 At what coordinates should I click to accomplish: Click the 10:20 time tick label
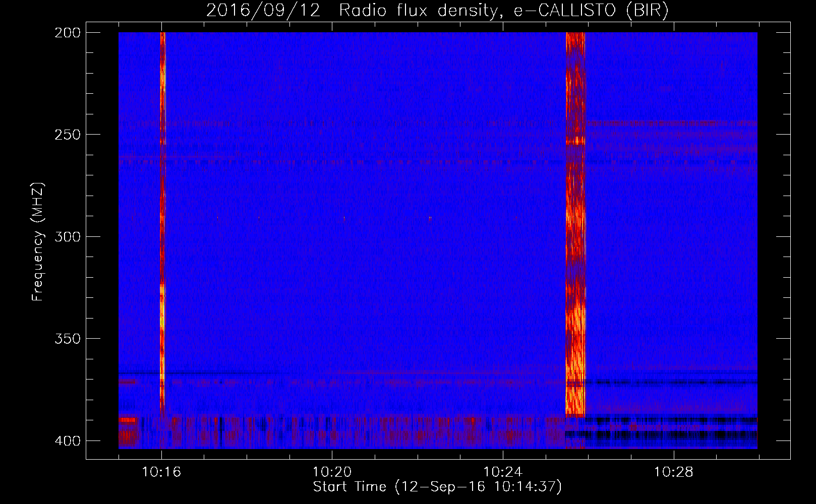coord(332,472)
